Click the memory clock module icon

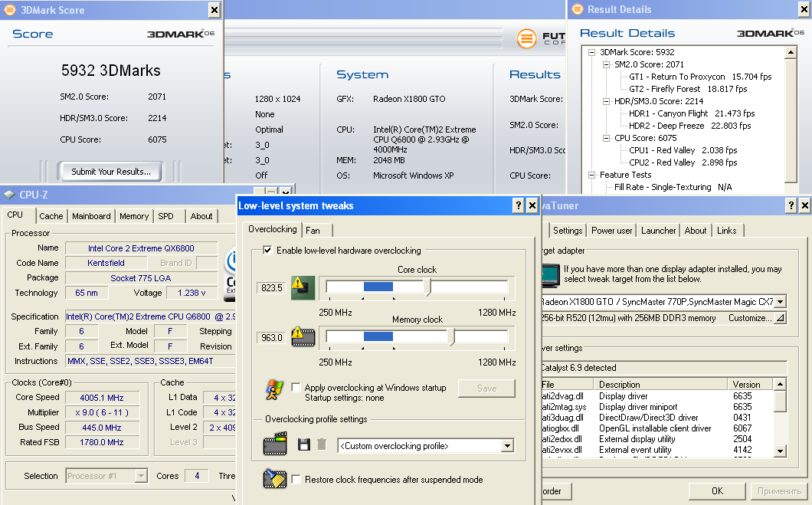(303, 336)
